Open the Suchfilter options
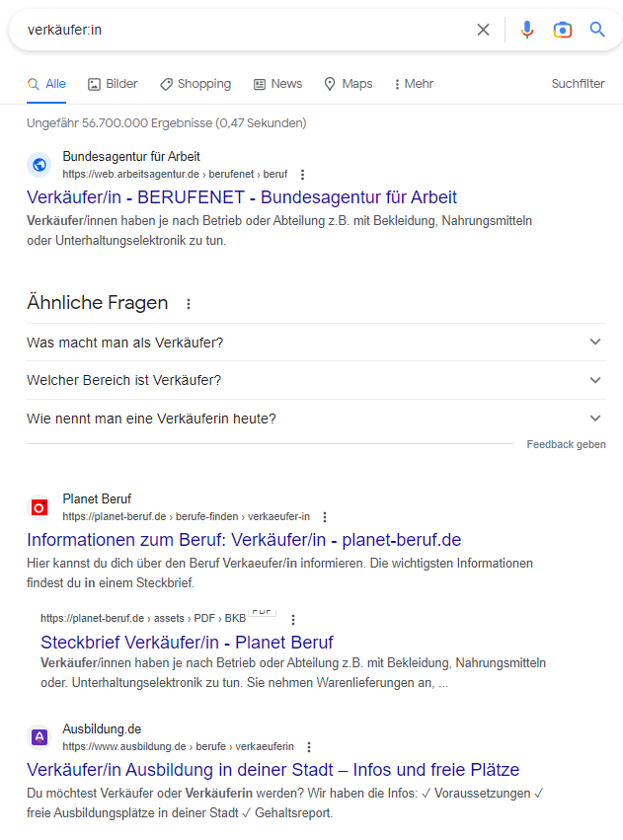 pyautogui.click(x=578, y=84)
